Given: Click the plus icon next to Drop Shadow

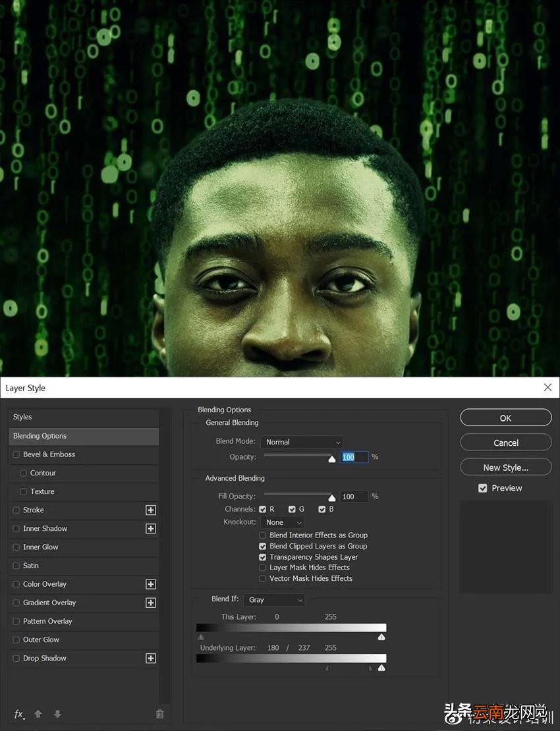Looking at the screenshot, I should pos(151,659).
